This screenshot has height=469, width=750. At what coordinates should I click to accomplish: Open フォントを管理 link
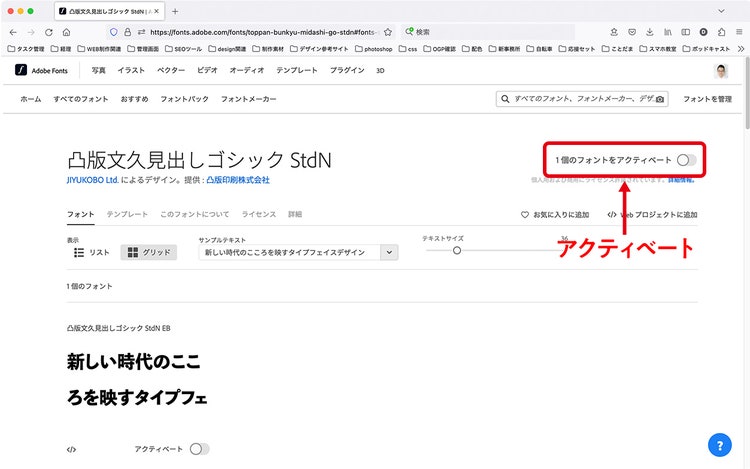click(x=707, y=99)
